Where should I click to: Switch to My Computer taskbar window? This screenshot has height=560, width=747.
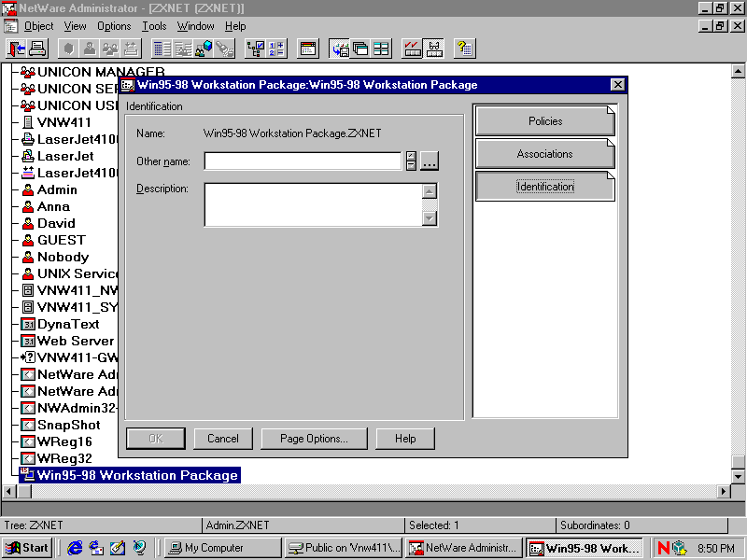click(x=223, y=548)
